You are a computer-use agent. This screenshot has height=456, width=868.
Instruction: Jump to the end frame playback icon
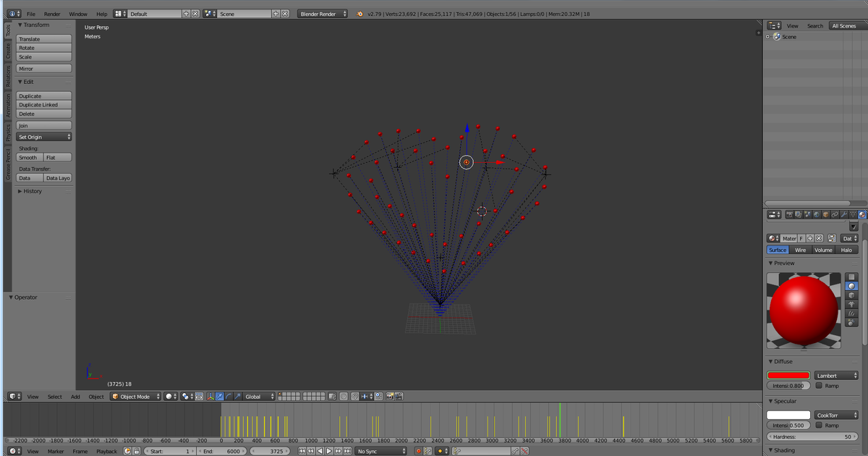tap(347, 451)
